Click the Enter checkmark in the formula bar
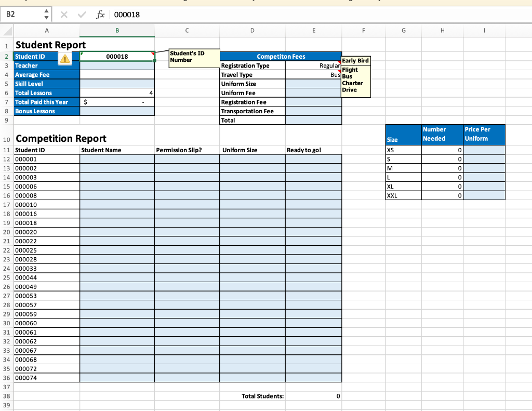Image resolution: width=532 pixels, height=411 pixels. pos(81,15)
